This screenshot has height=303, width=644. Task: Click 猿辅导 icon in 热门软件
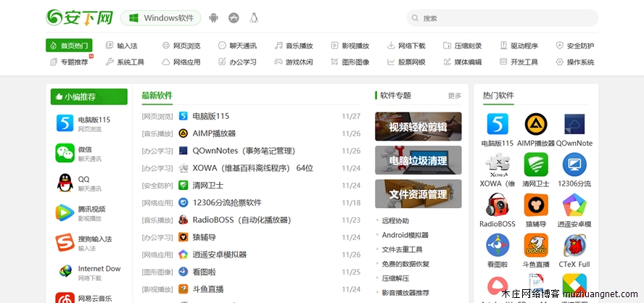point(535,205)
